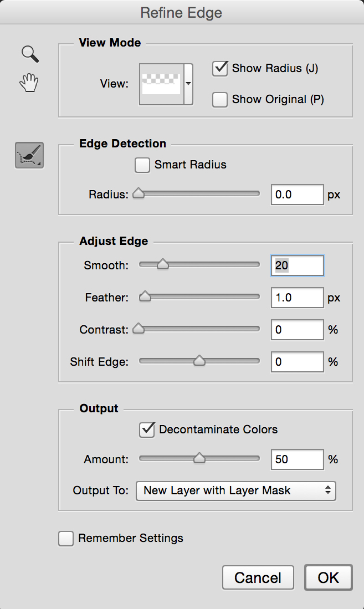Click the Radius slider handle
This screenshot has width=364, height=609.
pos(139,193)
